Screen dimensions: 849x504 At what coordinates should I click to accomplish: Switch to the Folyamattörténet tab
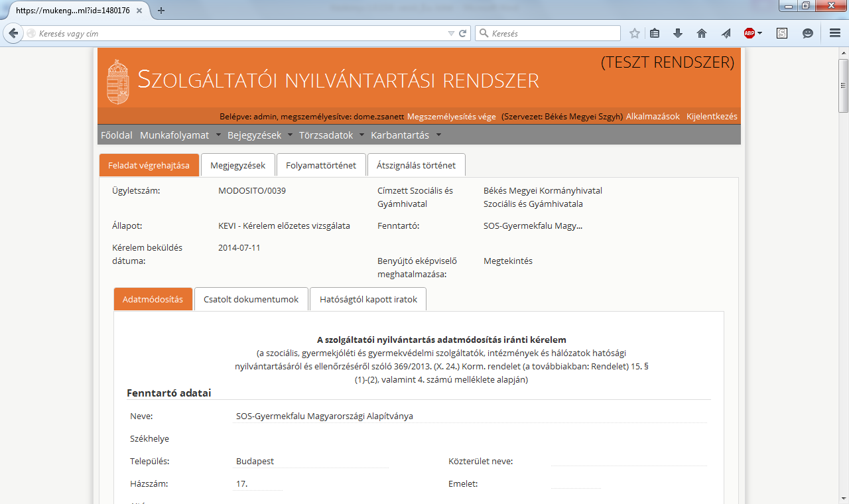pyautogui.click(x=321, y=165)
